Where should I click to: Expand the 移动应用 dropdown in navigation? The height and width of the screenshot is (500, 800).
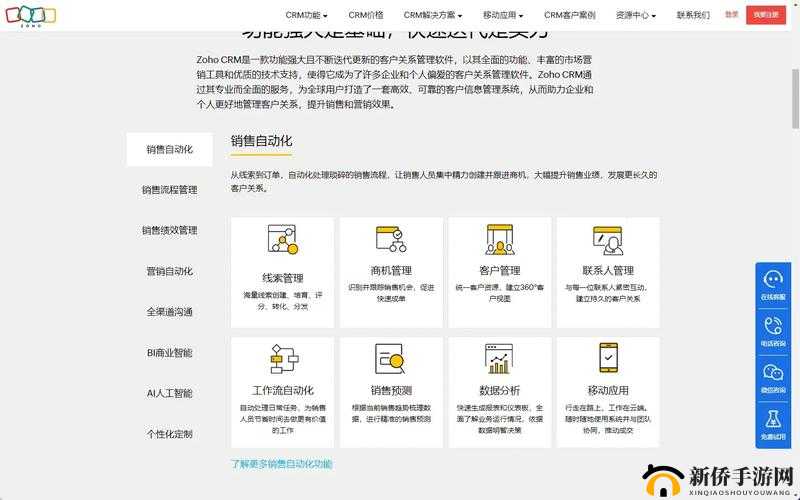click(x=503, y=15)
